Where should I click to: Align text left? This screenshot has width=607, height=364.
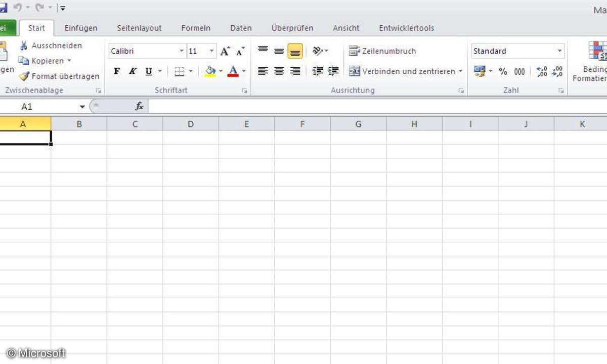[263, 71]
